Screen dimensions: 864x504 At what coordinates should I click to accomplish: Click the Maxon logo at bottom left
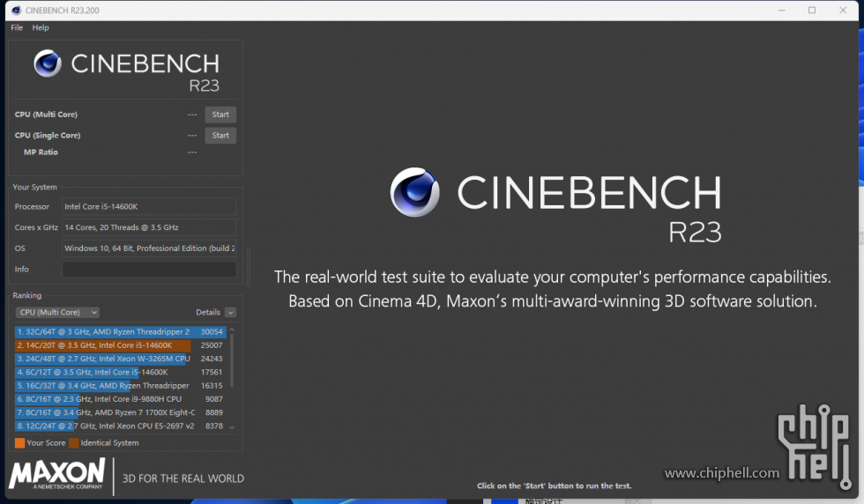(x=57, y=474)
